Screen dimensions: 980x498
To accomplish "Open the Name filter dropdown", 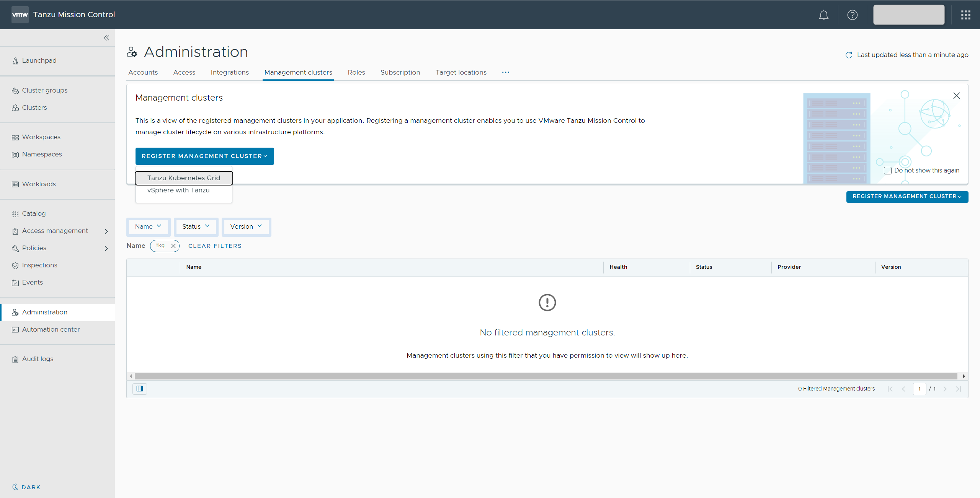I will coord(148,226).
